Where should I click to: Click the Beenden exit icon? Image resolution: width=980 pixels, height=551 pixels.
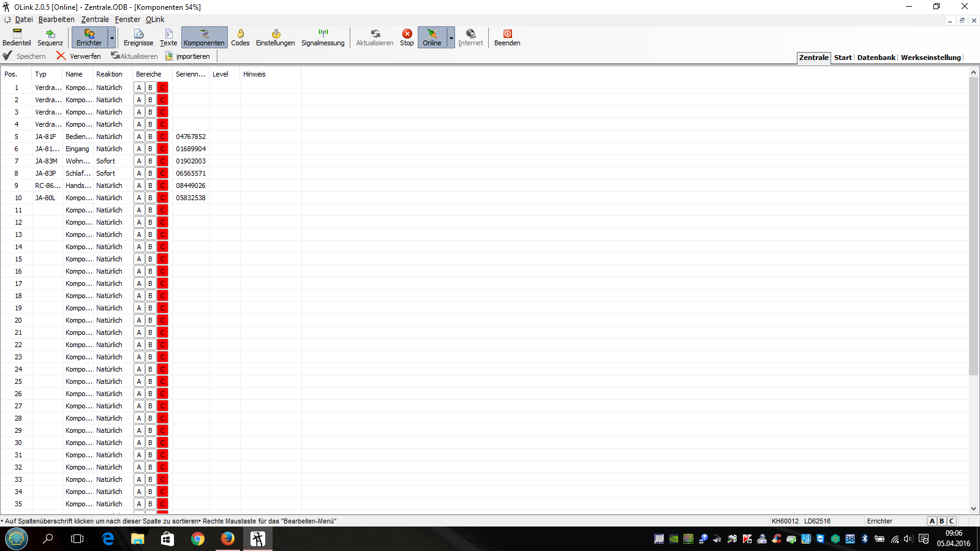[x=507, y=37]
